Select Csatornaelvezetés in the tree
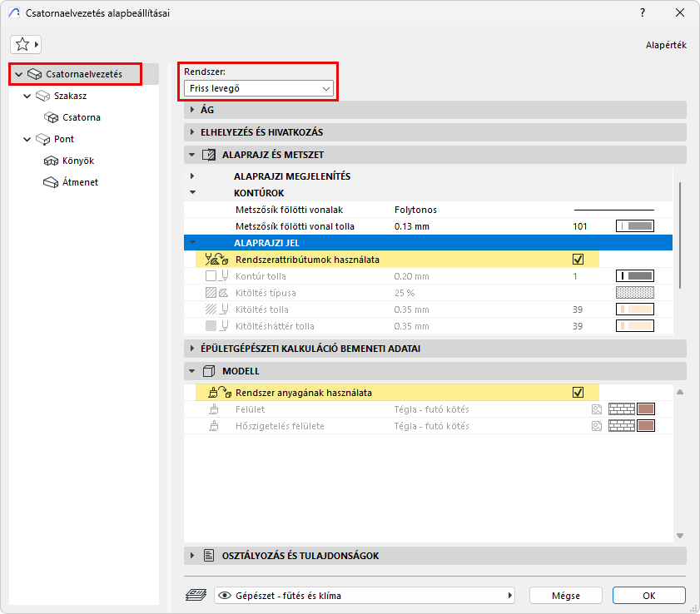Screen dimensions: 700x614 point(84,74)
